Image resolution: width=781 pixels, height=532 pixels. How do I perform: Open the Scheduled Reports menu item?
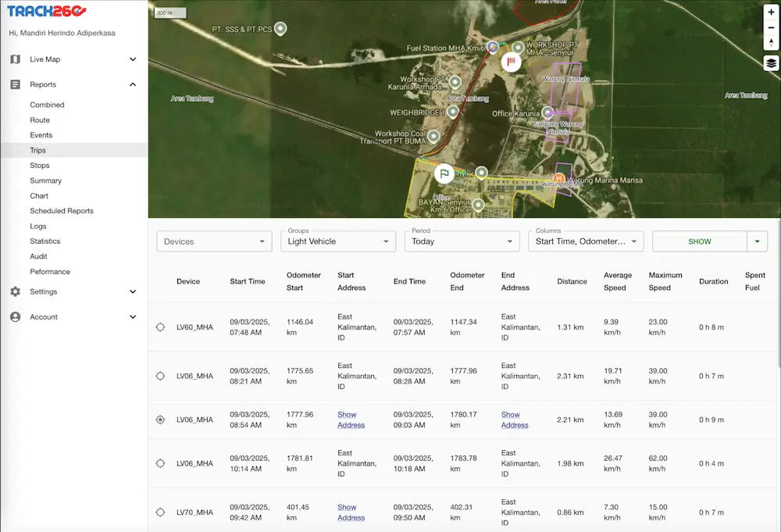point(62,211)
